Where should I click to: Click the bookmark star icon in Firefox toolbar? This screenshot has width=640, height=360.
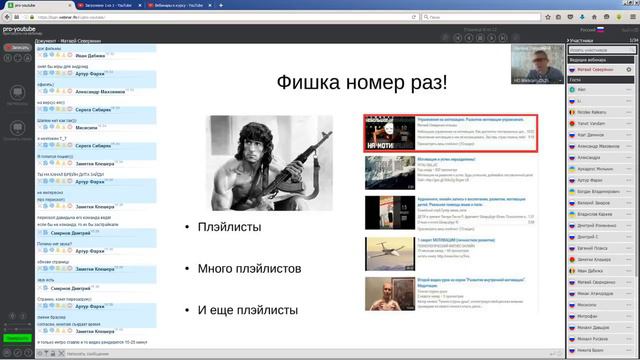tap(548, 17)
